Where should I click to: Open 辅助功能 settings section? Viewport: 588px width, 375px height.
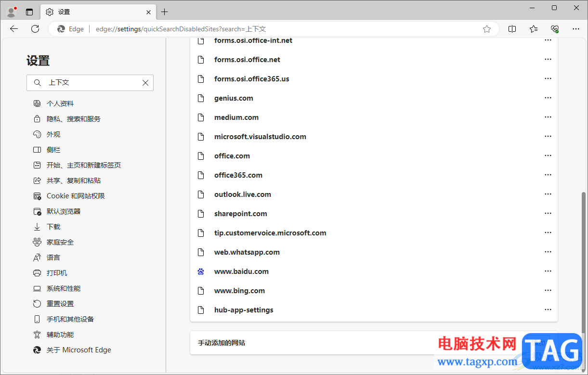tap(53, 335)
